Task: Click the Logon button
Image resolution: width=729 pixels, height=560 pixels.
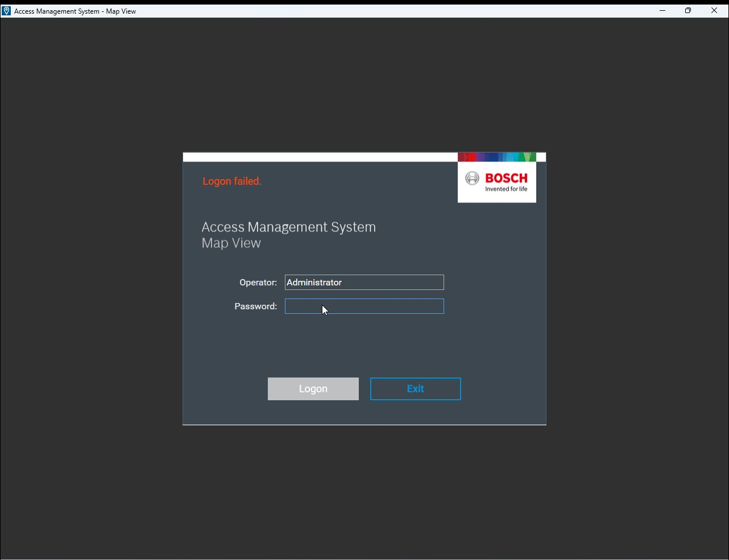Action: pyautogui.click(x=313, y=389)
